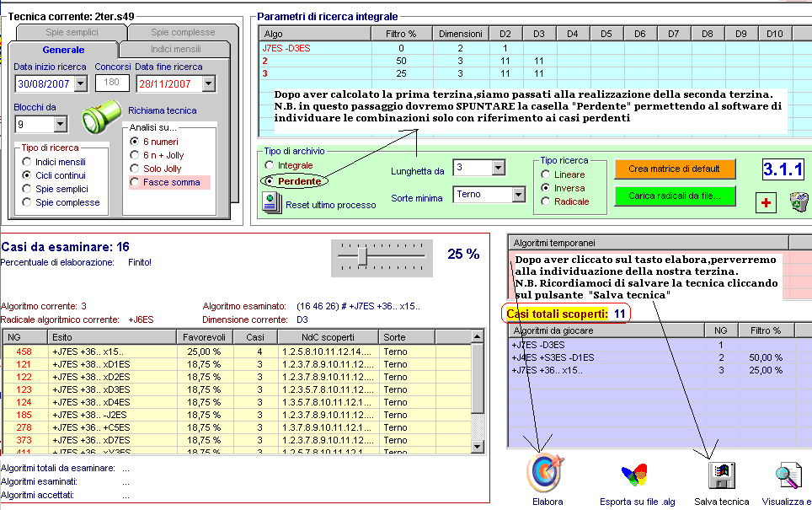Screen dimensions: 812x510
Task: Open the Sorte minima dropdown
Action: point(518,195)
